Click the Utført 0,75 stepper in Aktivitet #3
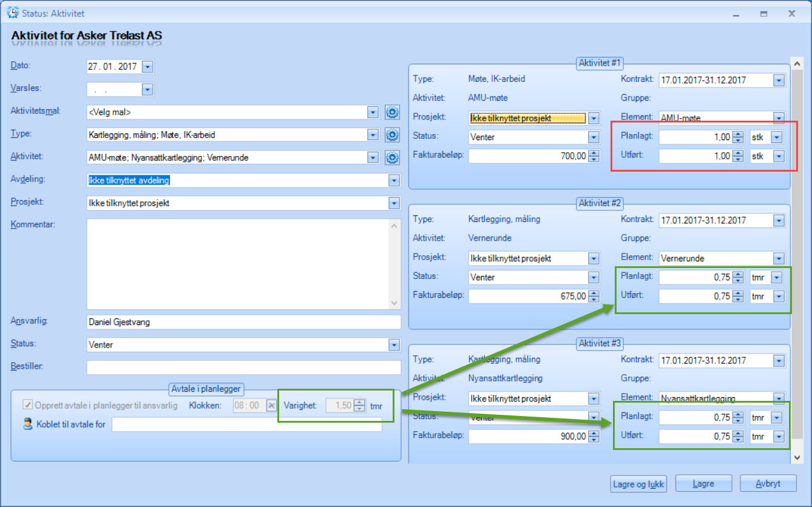812x507 pixels. [738, 436]
